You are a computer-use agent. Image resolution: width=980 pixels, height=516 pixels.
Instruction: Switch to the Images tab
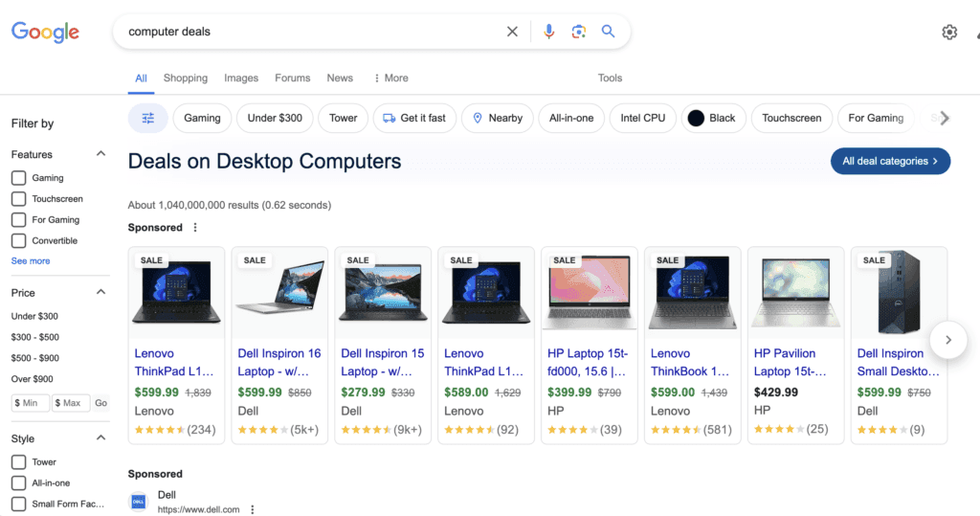(x=241, y=79)
